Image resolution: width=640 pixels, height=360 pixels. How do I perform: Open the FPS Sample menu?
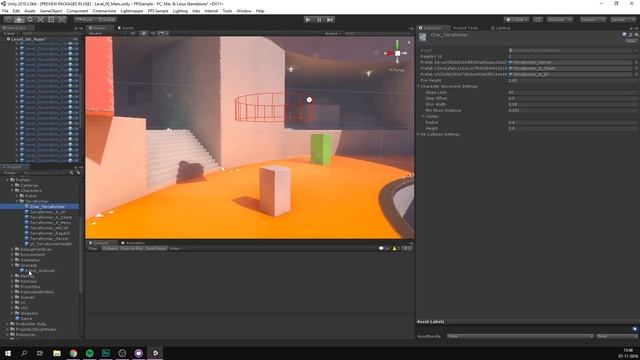(158, 11)
